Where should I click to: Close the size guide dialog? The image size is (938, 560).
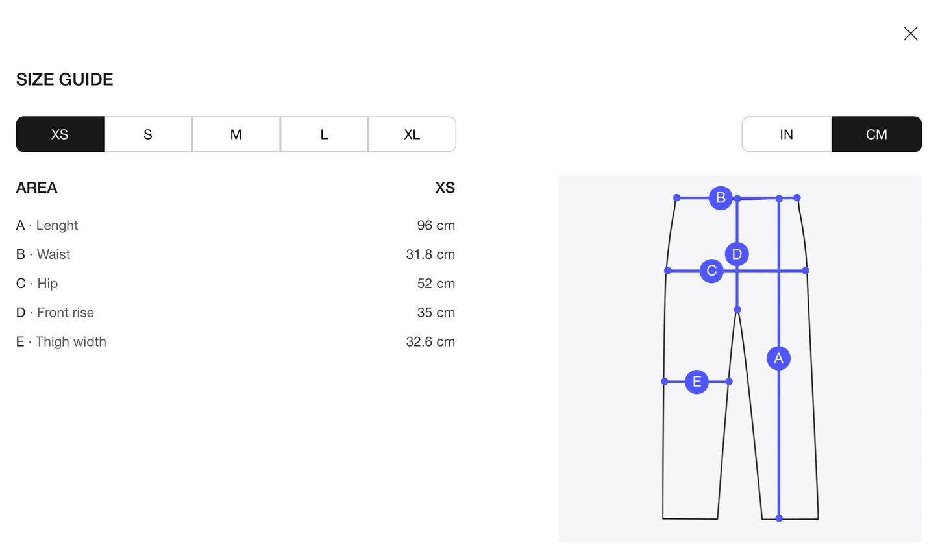coord(910,34)
